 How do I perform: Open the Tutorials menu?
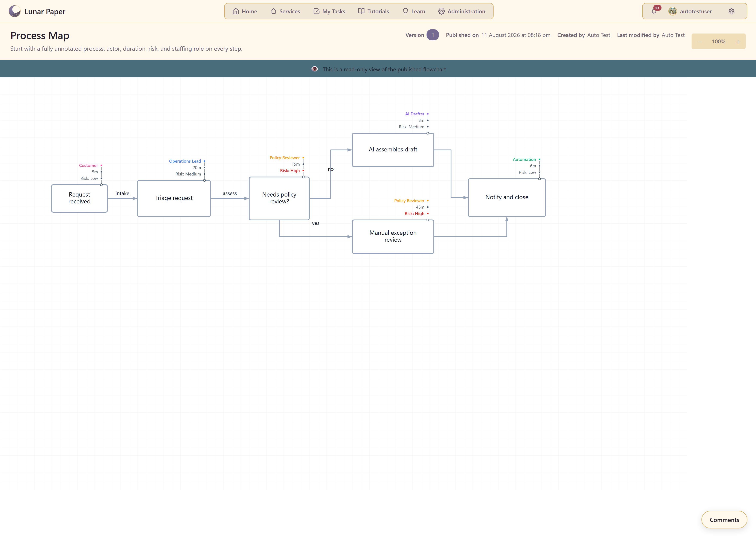coord(373,11)
